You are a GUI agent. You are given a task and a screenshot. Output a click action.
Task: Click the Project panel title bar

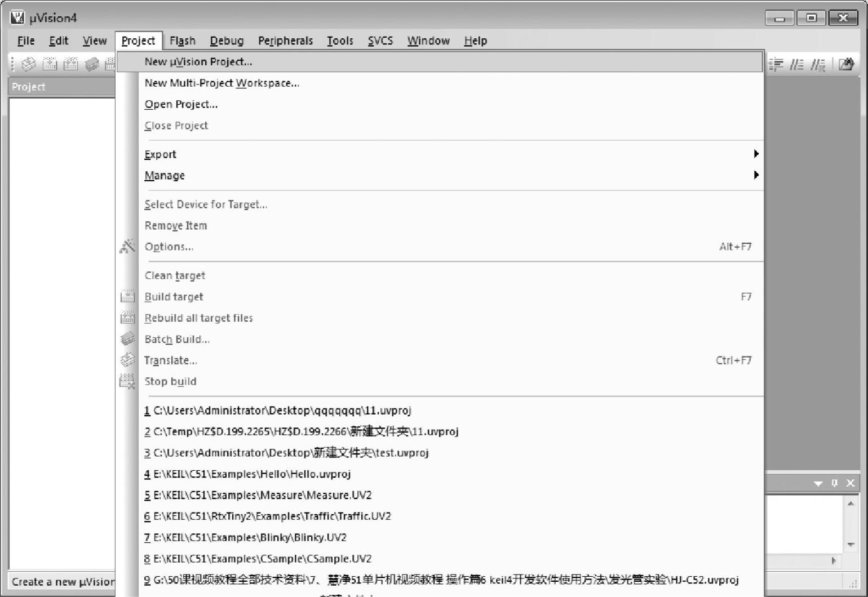(62, 87)
